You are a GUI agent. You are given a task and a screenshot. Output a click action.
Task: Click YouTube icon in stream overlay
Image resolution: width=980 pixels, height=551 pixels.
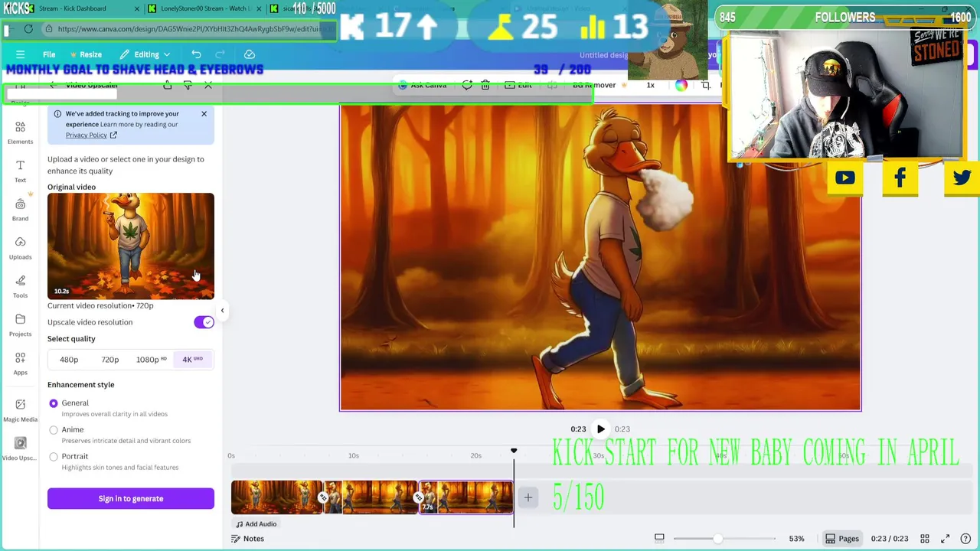click(845, 178)
